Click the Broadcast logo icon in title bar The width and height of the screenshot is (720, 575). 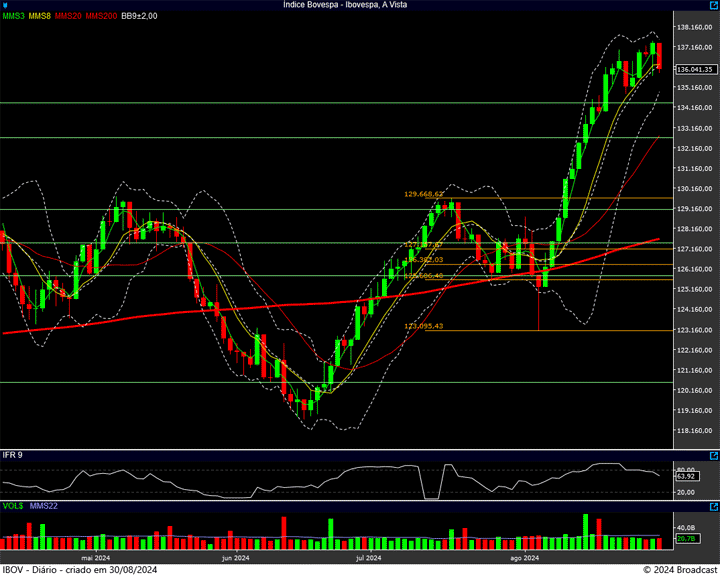(x=6, y=5)
